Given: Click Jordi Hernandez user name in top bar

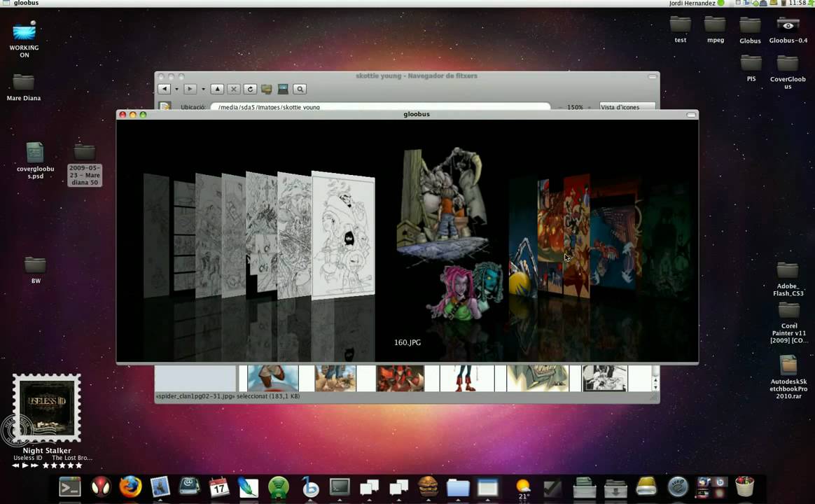Looking at the screenshot, I should coord(692,3).
